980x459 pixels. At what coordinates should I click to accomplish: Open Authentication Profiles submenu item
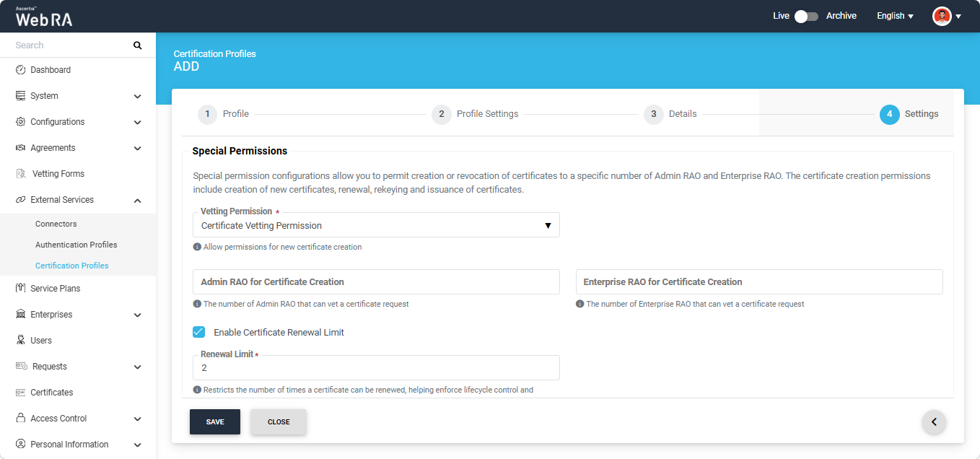78,245
